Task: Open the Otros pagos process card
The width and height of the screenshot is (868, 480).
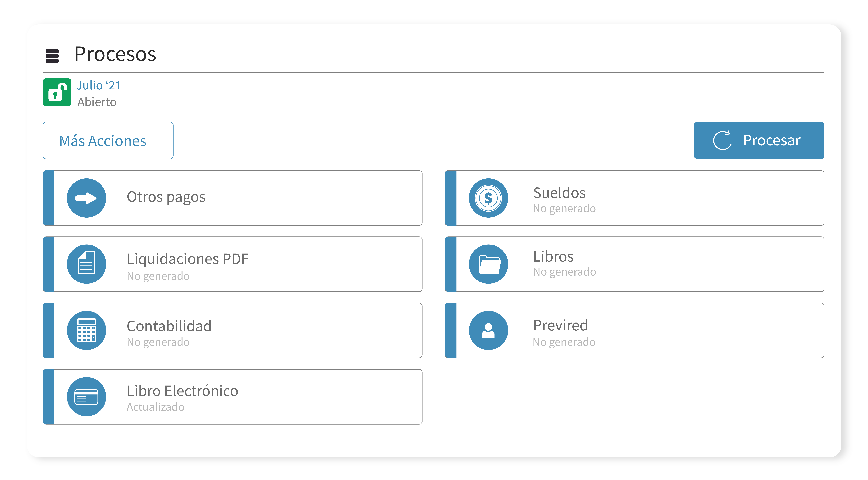Action: [x=232, y=198]
